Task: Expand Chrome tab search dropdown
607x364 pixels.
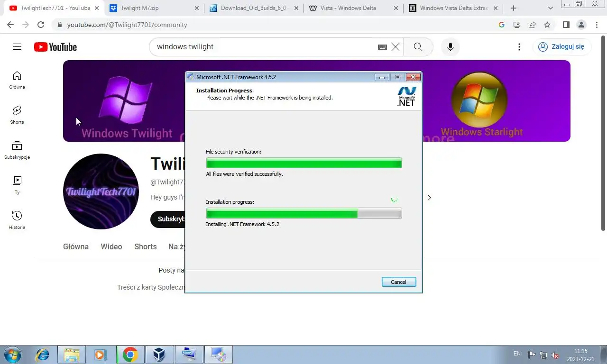Action: pos(550,8)
